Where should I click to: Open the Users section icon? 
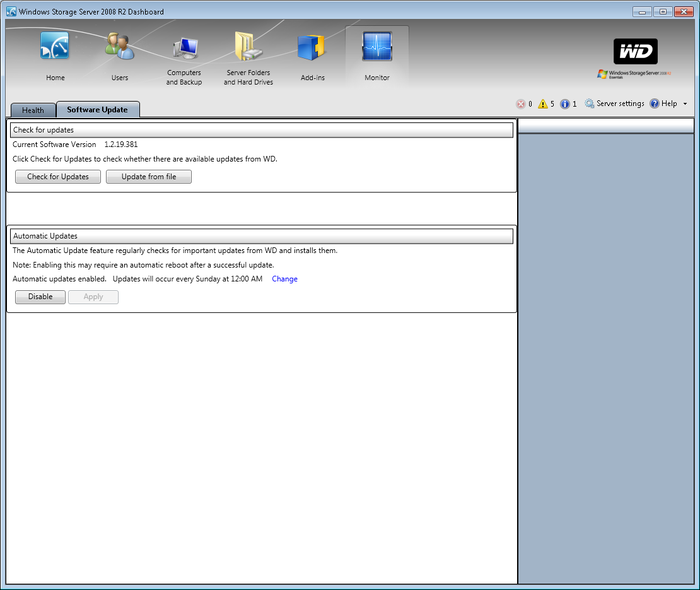(120, 47)
